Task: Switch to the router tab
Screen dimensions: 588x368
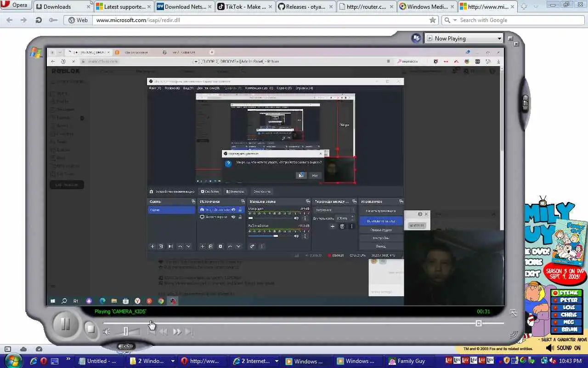Action: (x=366, y=6)
